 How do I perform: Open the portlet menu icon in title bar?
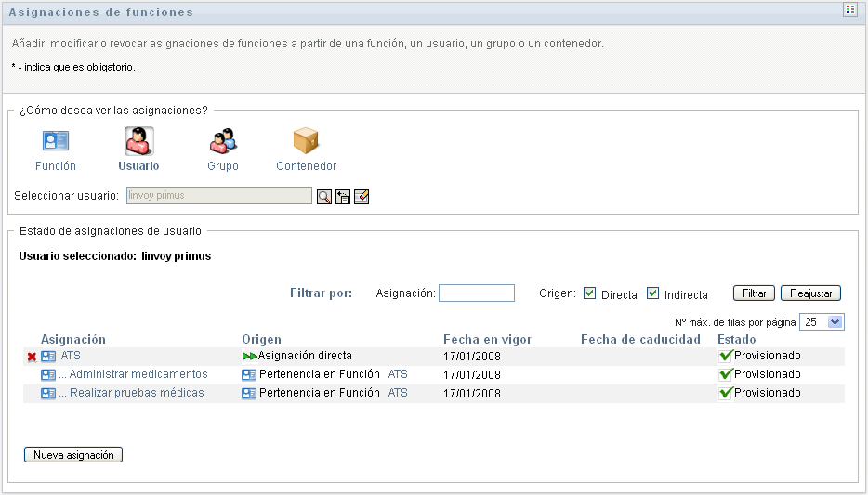[x=849, y=9]
